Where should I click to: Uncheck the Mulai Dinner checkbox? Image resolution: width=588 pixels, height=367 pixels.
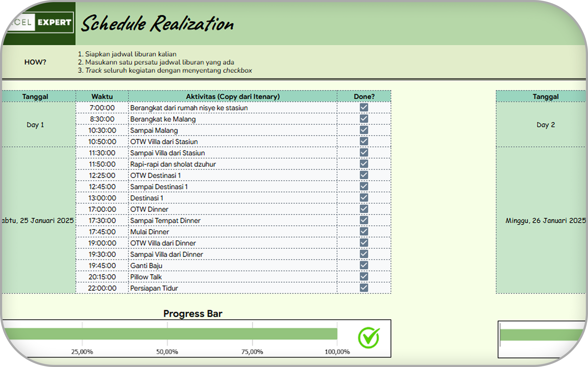364,232
